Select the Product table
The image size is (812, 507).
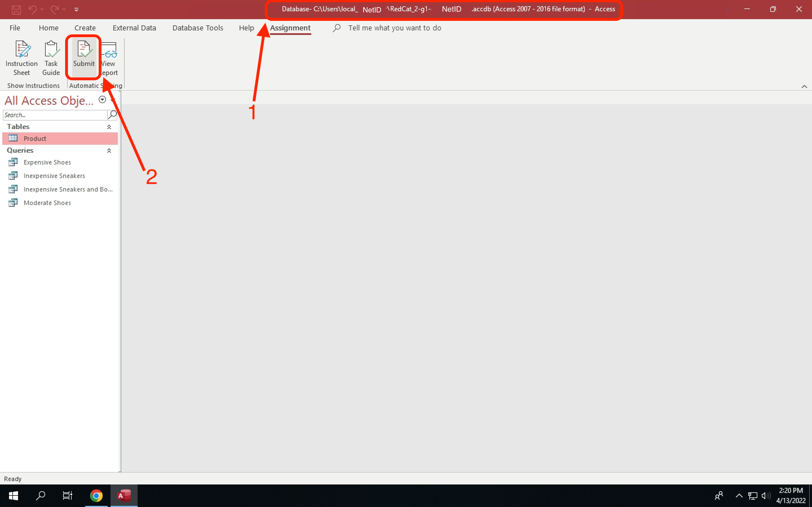coord(35,139)
